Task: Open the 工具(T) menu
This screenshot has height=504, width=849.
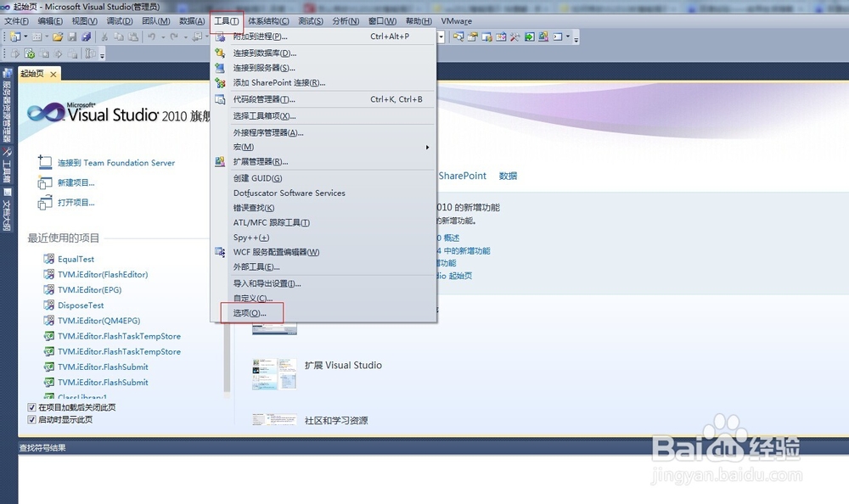Action: tap(227, 21)
